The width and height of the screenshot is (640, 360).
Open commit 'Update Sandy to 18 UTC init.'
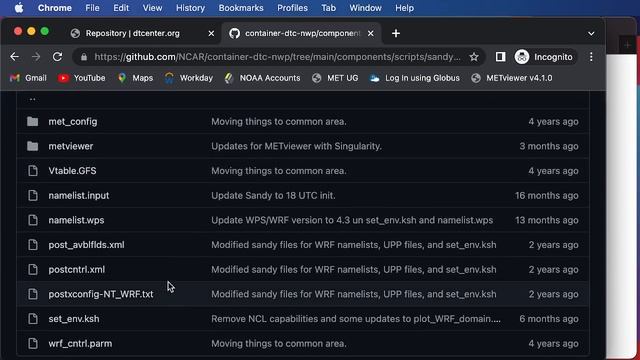point(273,196)
